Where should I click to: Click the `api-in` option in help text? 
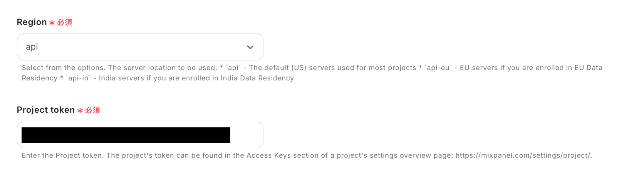click(x=79, y=78)
